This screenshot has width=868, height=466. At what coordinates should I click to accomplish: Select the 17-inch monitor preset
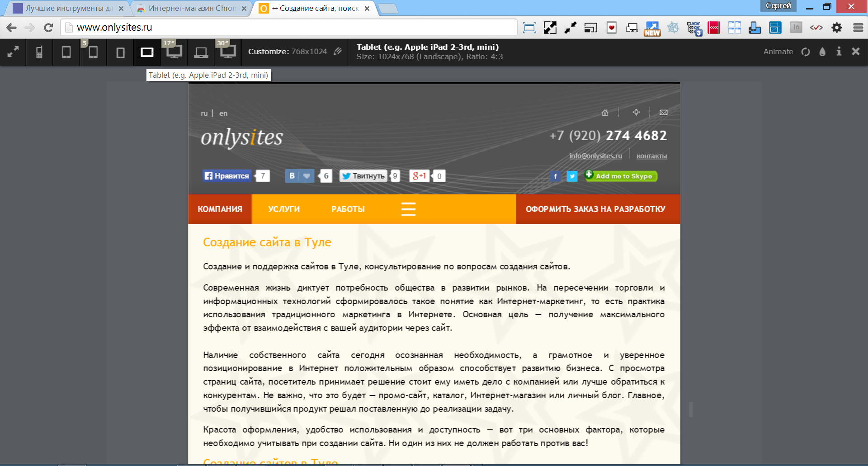(174, 51)
